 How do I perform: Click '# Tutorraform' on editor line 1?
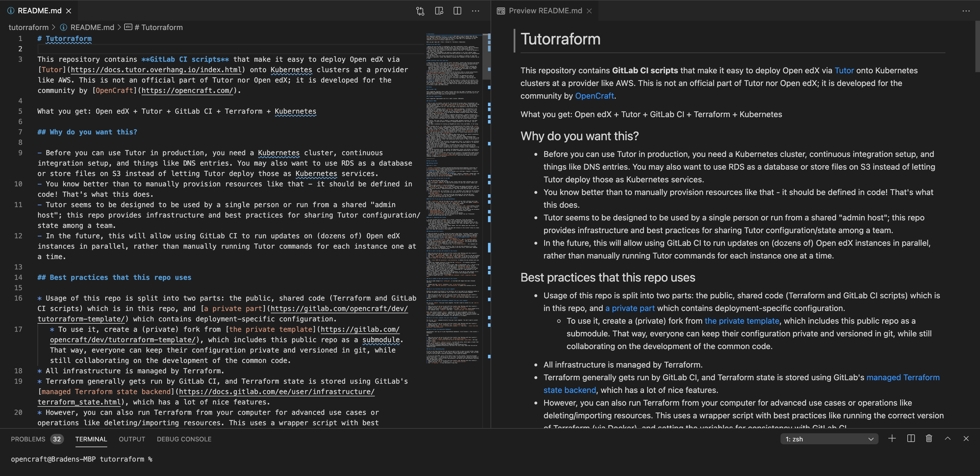(x=64, y=38)
